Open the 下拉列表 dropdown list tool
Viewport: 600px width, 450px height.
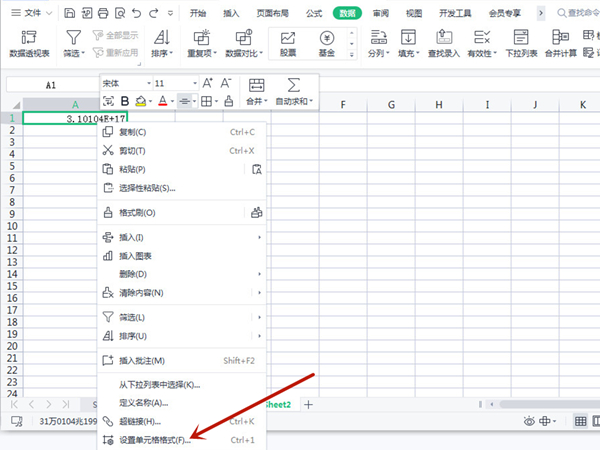(521, 43)
